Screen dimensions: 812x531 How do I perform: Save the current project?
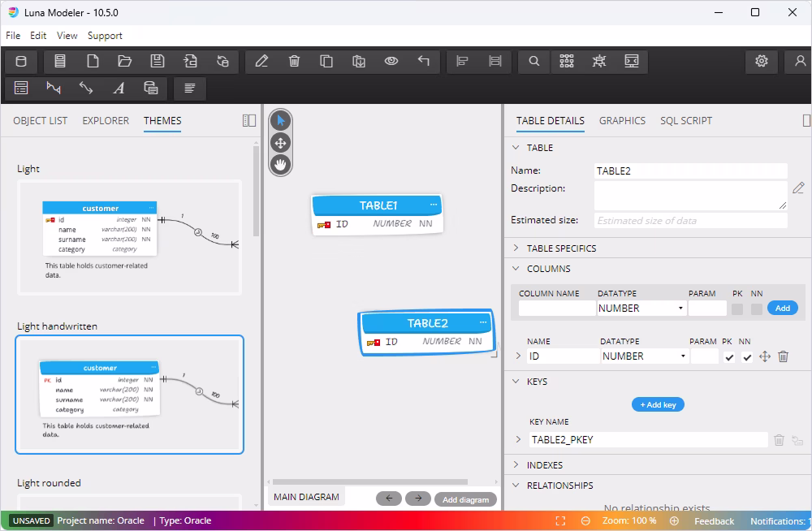coord(158,61)
